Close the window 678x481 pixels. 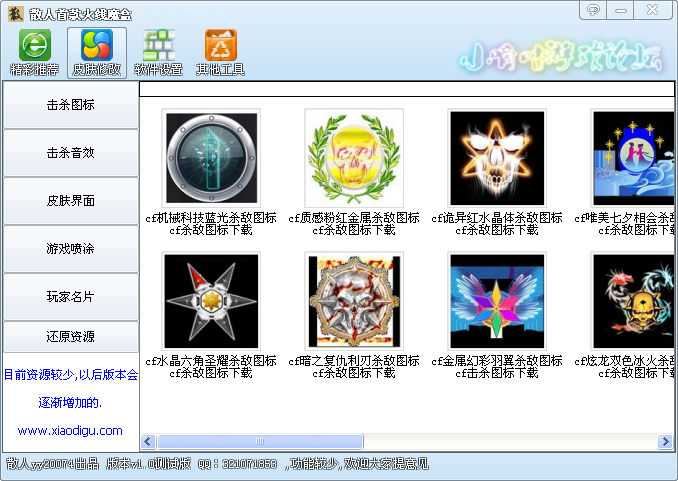click(652, 10)
